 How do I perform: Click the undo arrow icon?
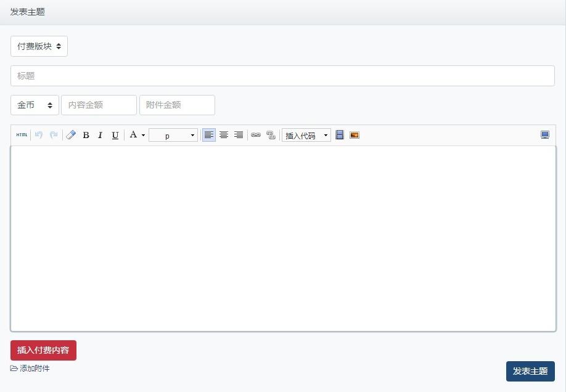point(39,135)
